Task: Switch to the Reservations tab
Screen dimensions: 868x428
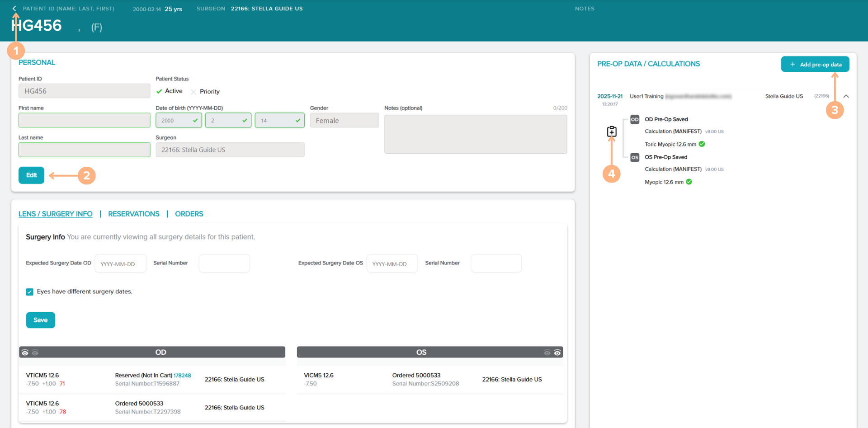Action: pyautogui.click(x=134, y=214)
